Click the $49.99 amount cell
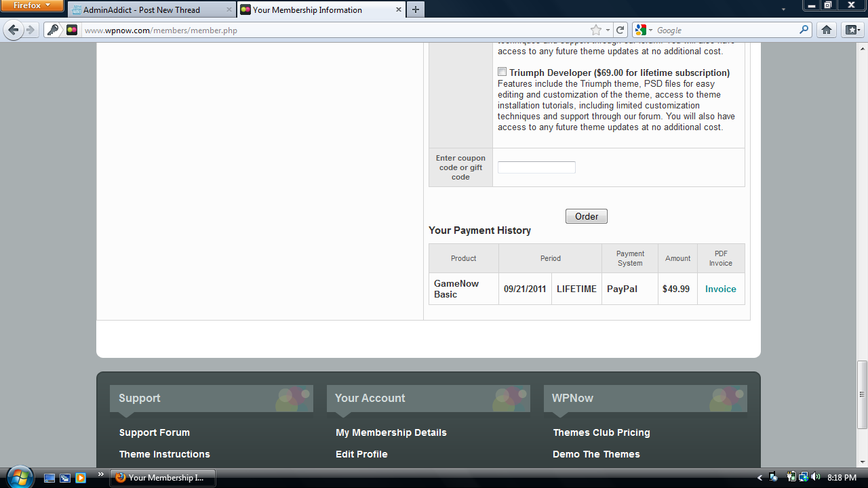868x488 pixels. click(677, 289)
